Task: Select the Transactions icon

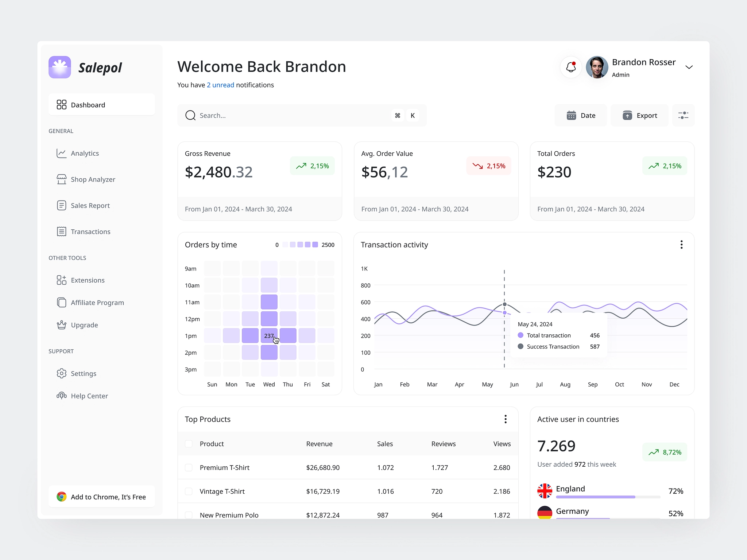Action: pos(62,231)
